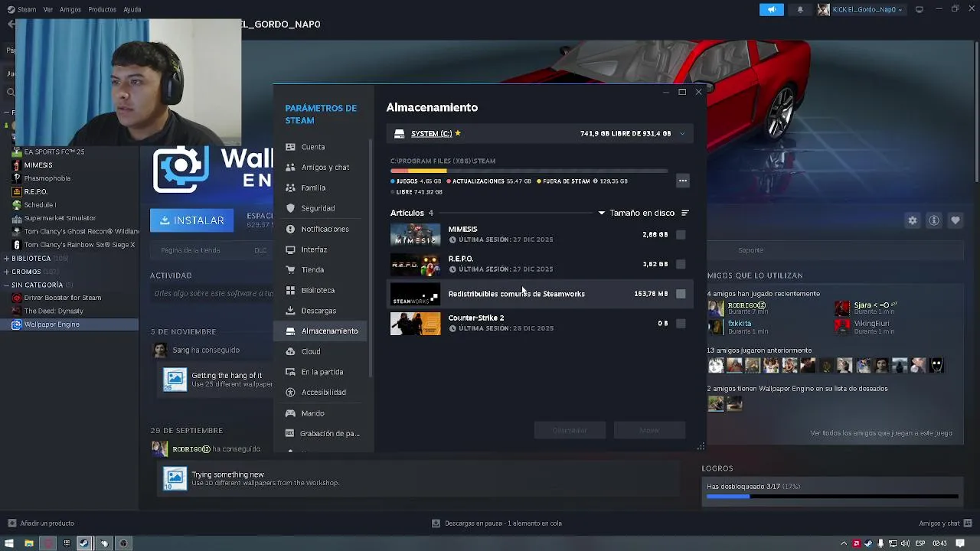
Task: Select Driver Booster for Steam in library
Action: tap(63, 298)
